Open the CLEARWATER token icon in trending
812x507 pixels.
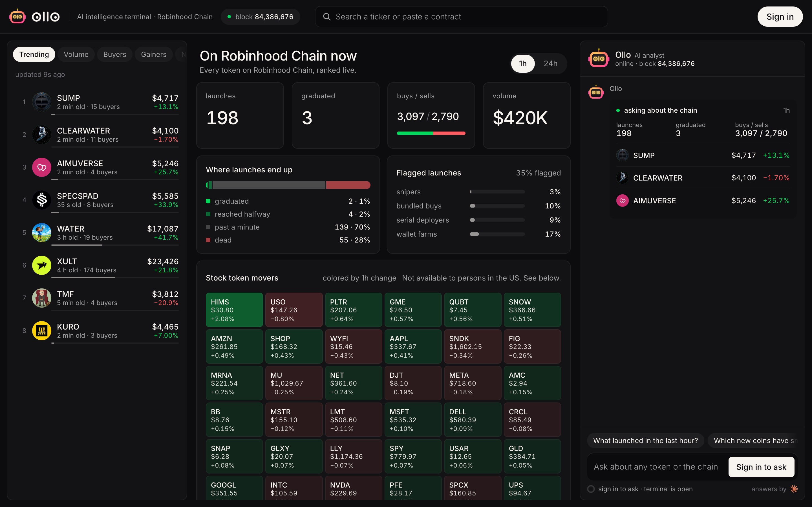tap(42, 134)
